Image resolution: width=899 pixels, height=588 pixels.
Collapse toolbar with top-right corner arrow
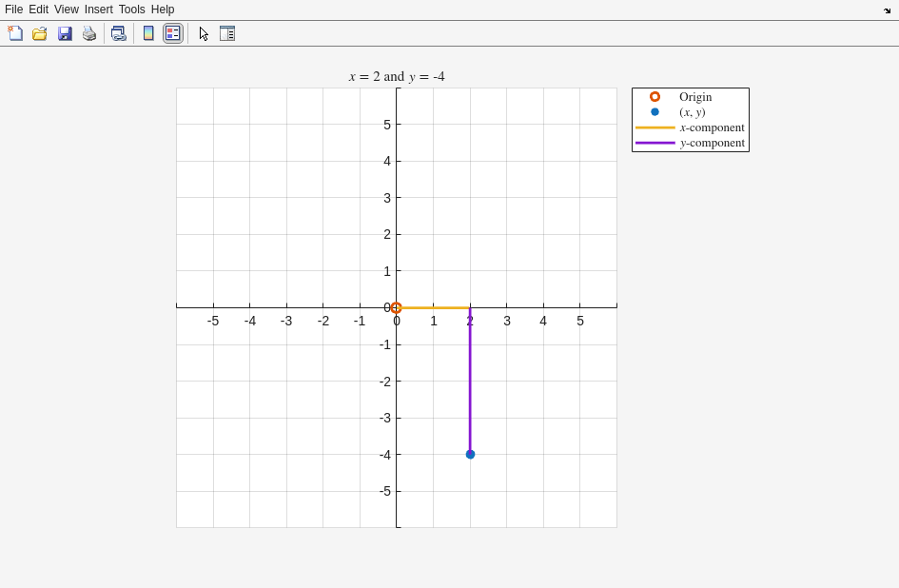pyautogui.click(x=888, y=10)
